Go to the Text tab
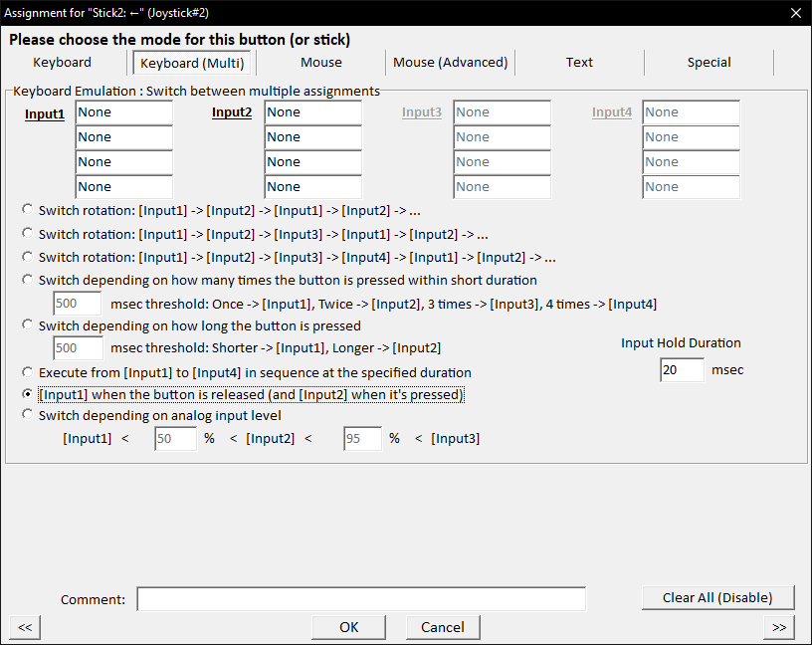The height and width of the screenshot is (645, 812). (x=579, y=63)
